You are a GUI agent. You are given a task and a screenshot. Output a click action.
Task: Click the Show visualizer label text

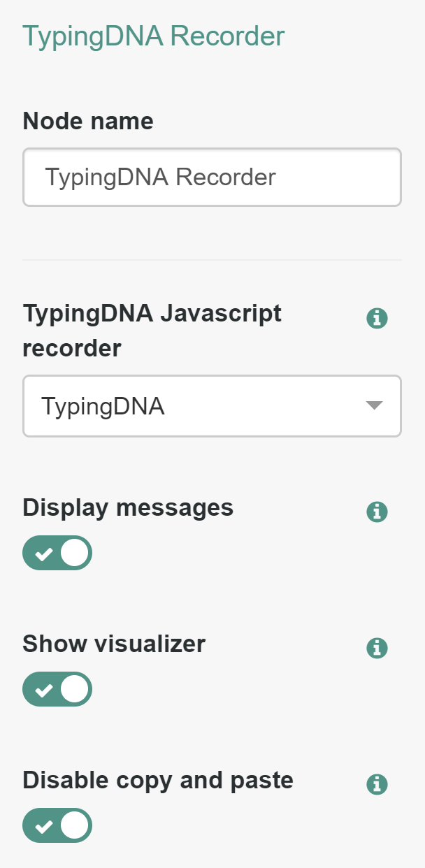[114, 644]
